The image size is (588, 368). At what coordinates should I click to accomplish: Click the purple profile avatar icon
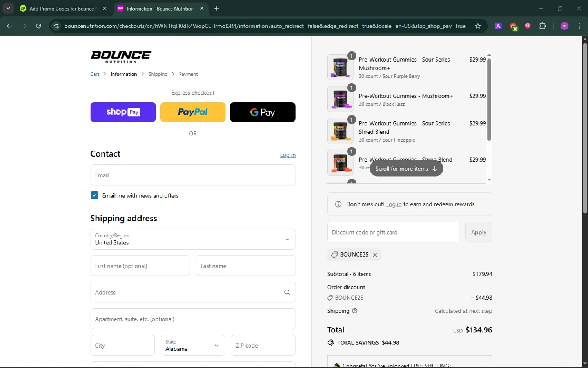click(564, 26)
